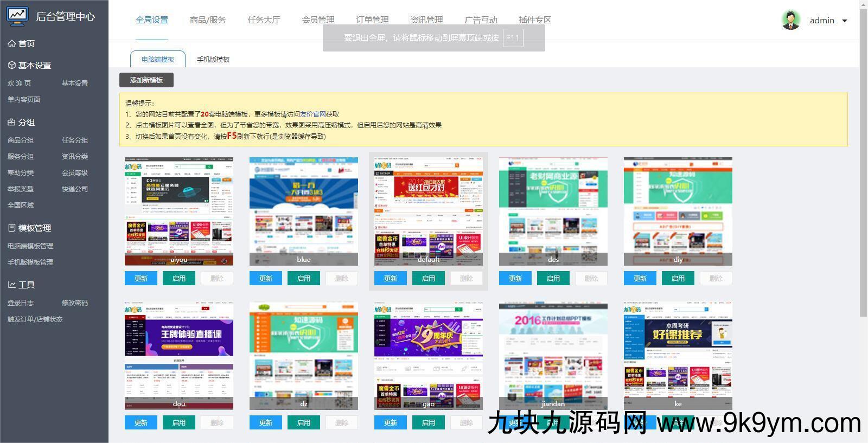This screenshot has width=868, height=443.
Task: Click 更新 under the aiyou template
Action: click(141, 278)
